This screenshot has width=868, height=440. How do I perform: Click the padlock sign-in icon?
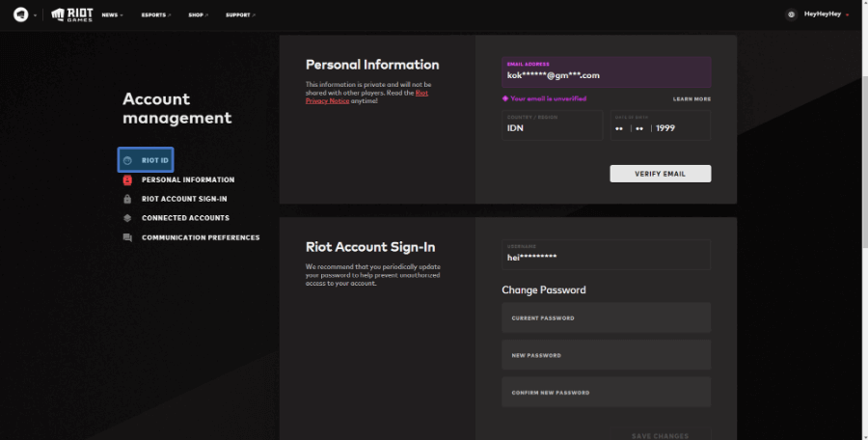[x=127, y=199]
